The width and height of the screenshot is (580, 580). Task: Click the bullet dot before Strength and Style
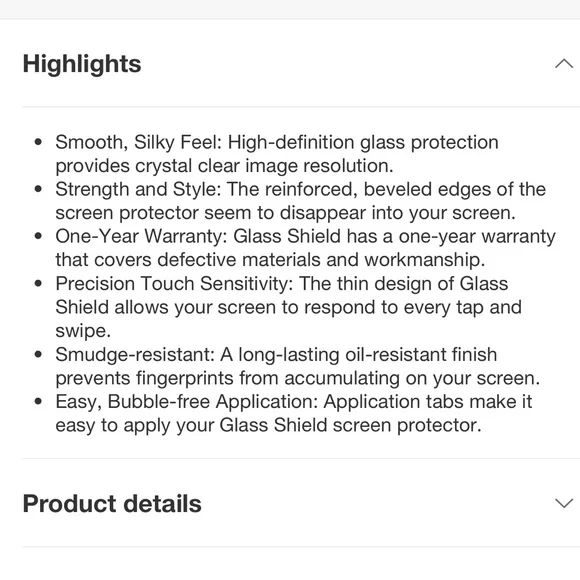click(x=38, y=189)
